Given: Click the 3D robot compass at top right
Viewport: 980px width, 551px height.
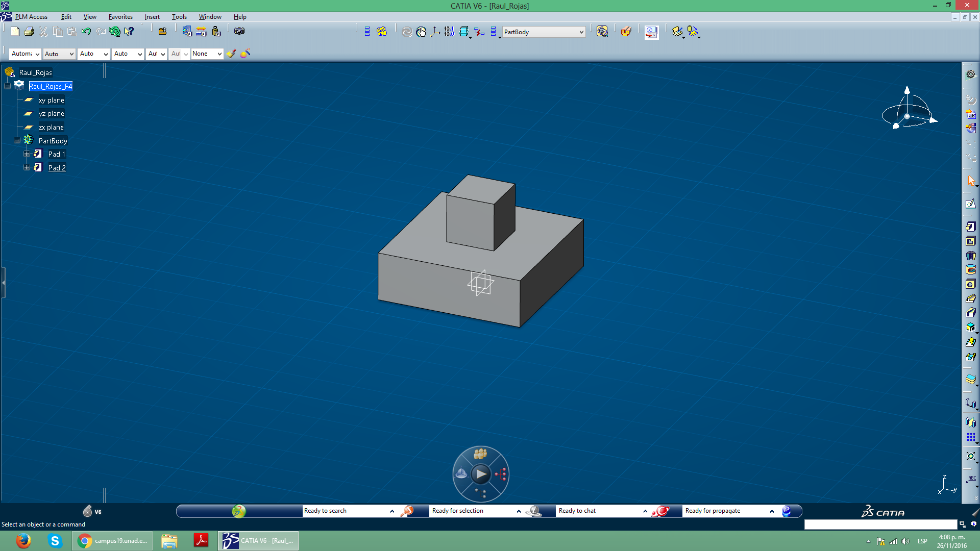Looking at the screenshot, I should point(910,108).
